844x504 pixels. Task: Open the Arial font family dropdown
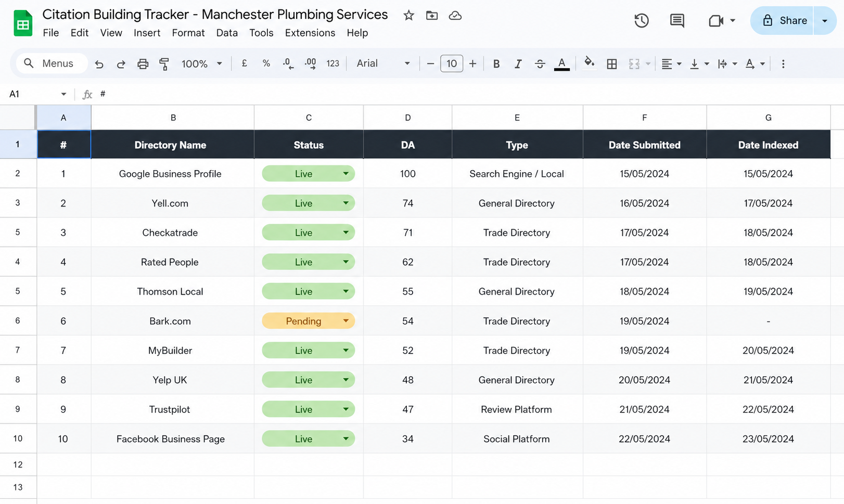coord(383,63)
